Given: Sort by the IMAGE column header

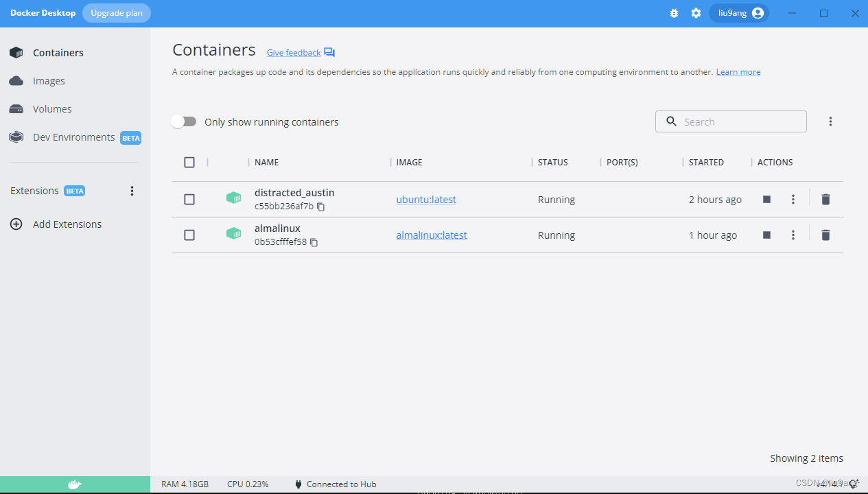Looking at the screenshot, I should tap(410, 163).
